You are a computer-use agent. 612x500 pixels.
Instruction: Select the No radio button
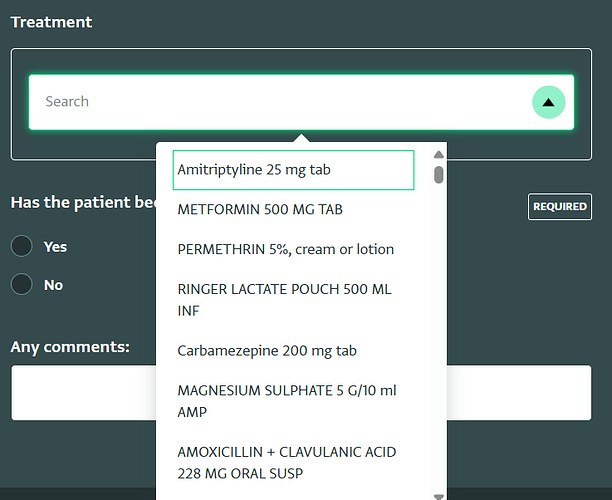click(22, 285)
